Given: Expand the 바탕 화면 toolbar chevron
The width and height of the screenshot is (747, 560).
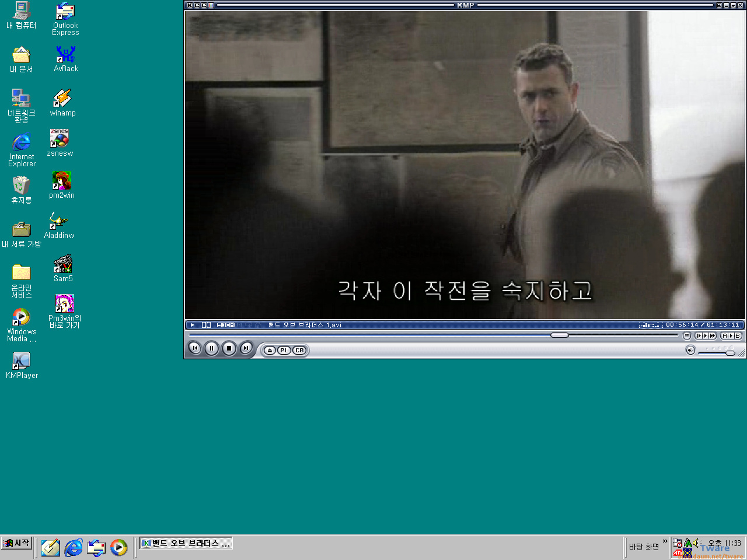Looking at the screenshot, I should tap(665, 541).
